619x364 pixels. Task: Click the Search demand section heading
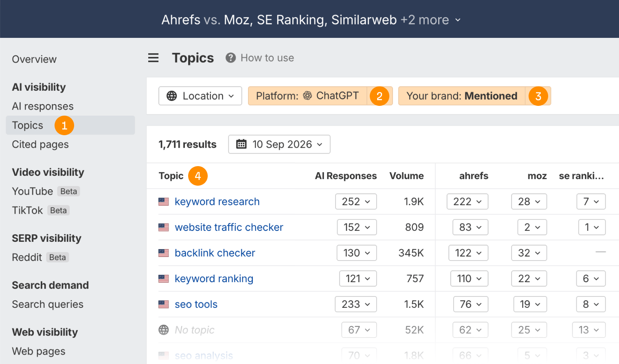click(x=50, y=285)
